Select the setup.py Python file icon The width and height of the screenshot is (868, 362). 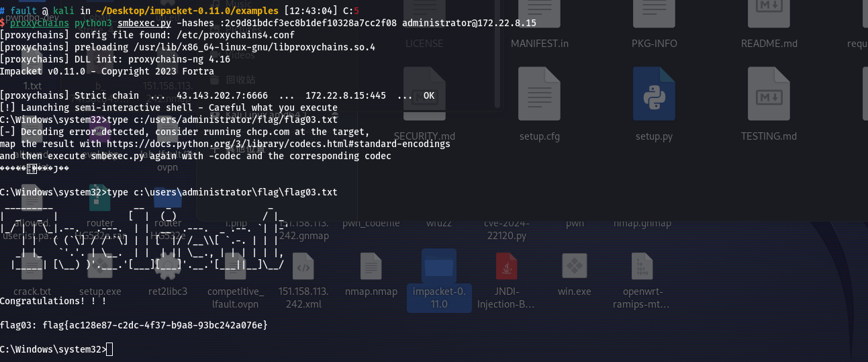[x=654, y=93]
